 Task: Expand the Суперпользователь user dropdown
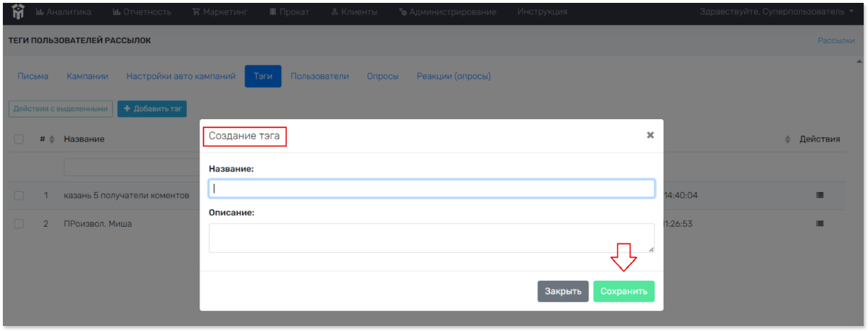pos(775,11)
